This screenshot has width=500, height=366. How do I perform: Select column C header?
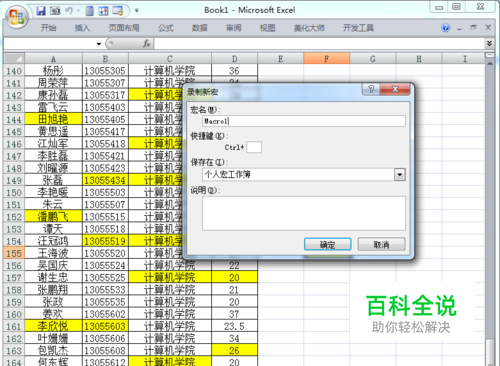point(170,59)
